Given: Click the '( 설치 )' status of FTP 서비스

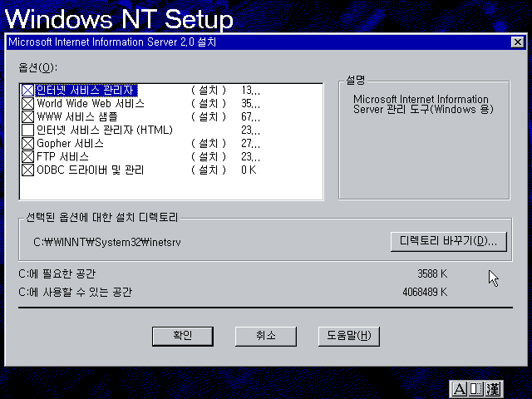Looking at the screenshot, I should [209, 157].
